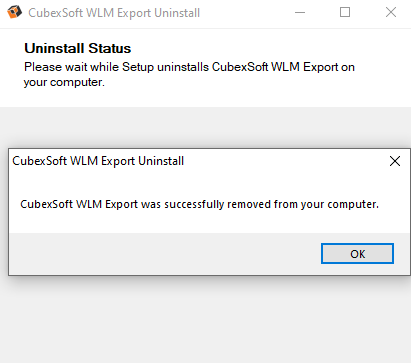This screenshot has width=411, height=363.
Task: Maximize the uninstall setup window
Action: click(x=345, y=13)
